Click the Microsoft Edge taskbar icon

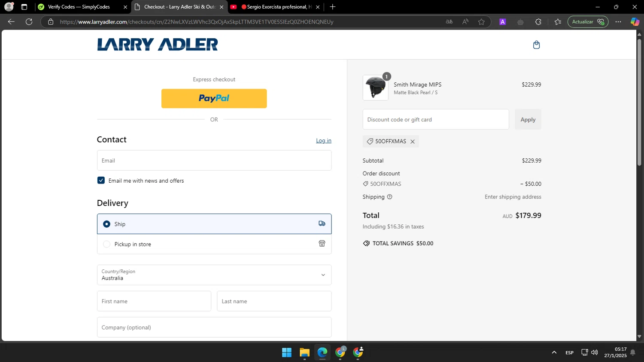tap(322, 353)
